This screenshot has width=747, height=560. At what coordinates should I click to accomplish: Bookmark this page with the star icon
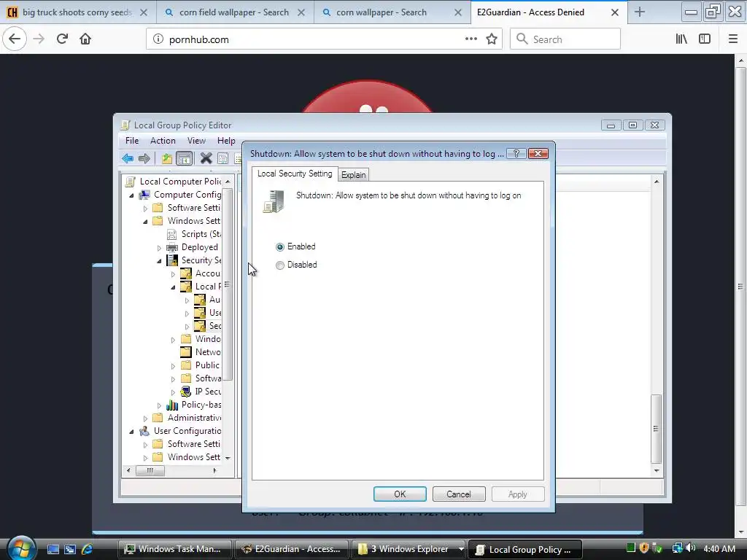tap(492, 39)
